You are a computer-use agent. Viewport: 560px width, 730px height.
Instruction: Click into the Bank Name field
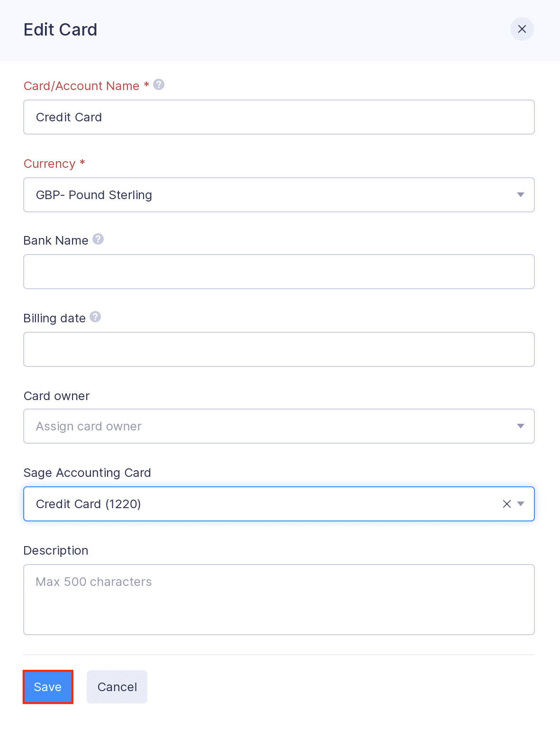point(279,272)
